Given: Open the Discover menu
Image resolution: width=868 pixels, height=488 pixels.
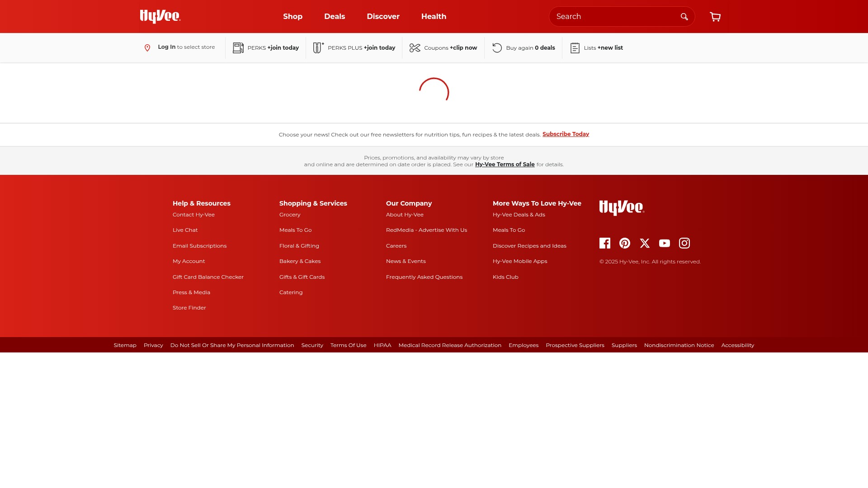Looking at the screenshot, I should [383, 17].
